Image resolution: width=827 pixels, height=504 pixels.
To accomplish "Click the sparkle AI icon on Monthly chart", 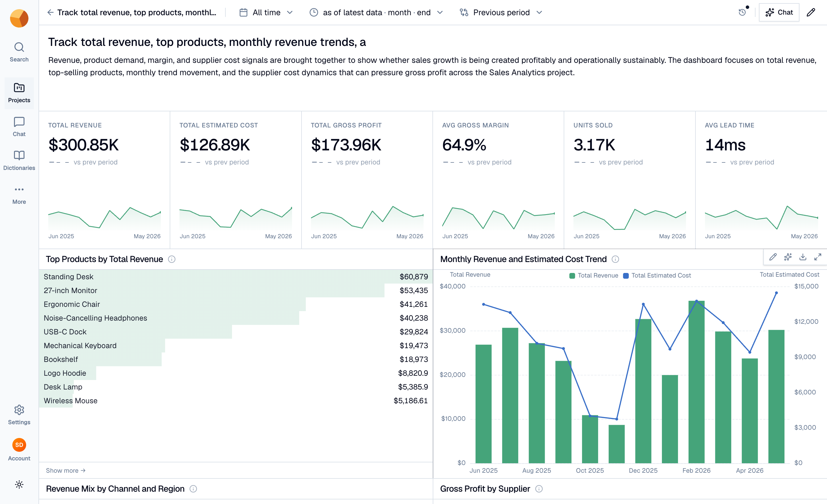I will point(788,257).
